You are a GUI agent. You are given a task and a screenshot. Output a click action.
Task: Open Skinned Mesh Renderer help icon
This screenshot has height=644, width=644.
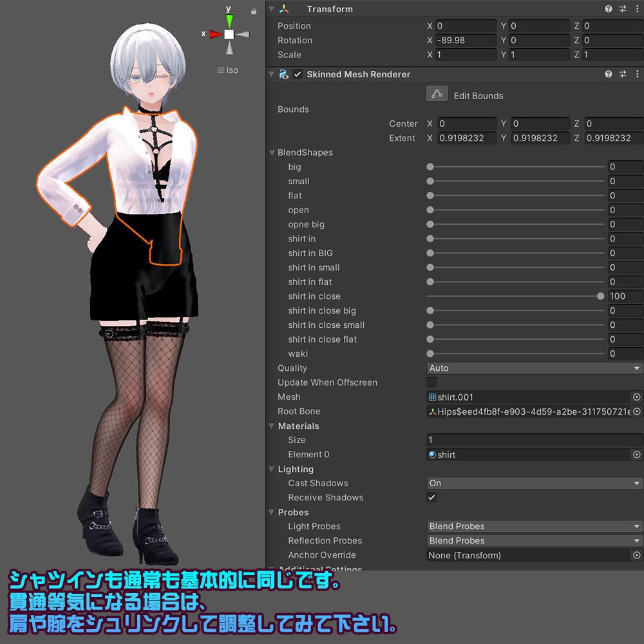pyautogui.click(x=609, y=74)
